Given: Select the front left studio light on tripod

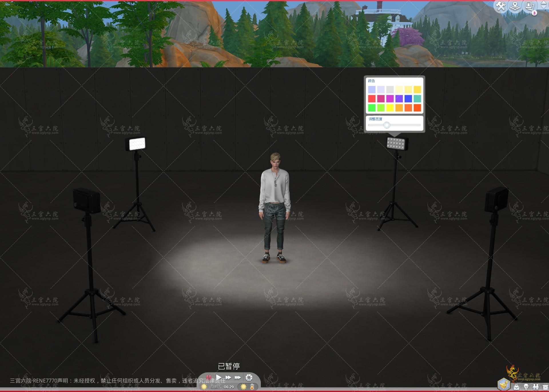Looking at the screenshot, I should click(x=86, y=201).
